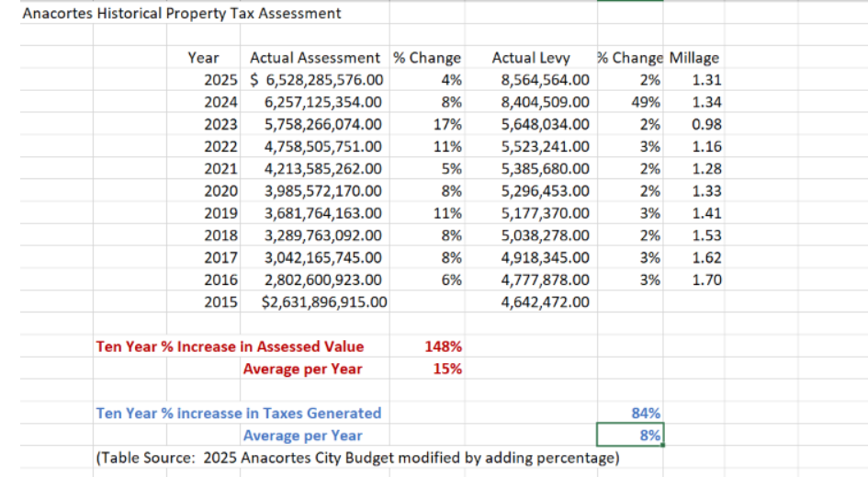Screen dimensions: 868x477
Task: Select the year 2024 cell
Action: [x=220, y=102]
